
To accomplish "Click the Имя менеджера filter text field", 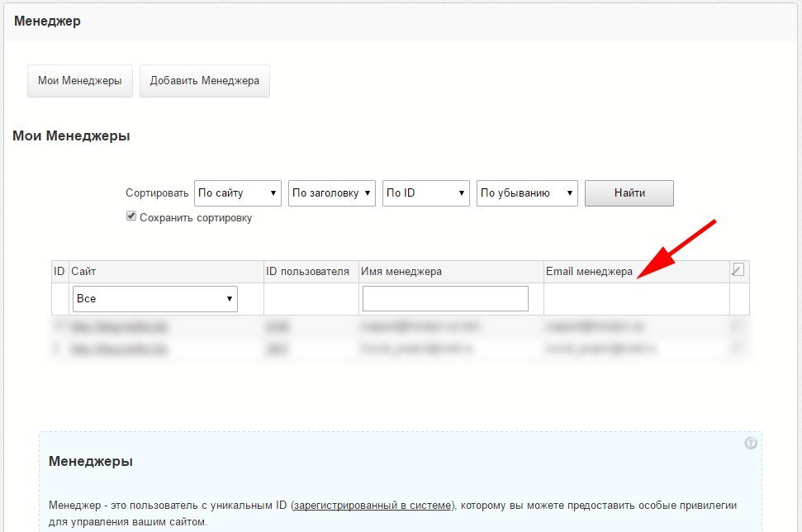I will (x=445, y=299).
